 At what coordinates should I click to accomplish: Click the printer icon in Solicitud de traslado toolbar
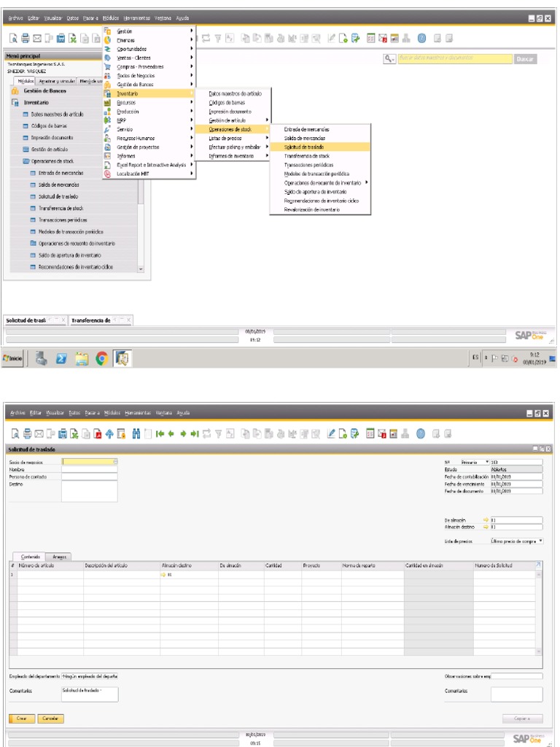click(x=27, y=433)
